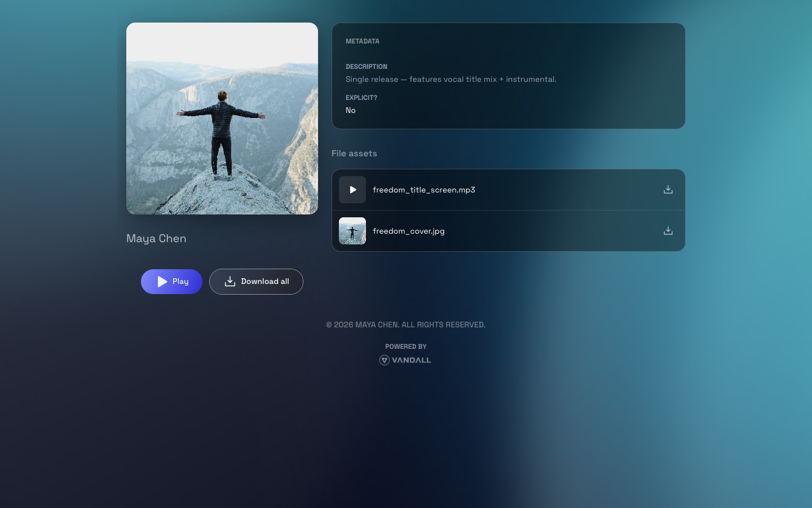812x508 pixels.
Task: Open freedom_cover.jpg thumbnail
Action: tap(352, 231)
